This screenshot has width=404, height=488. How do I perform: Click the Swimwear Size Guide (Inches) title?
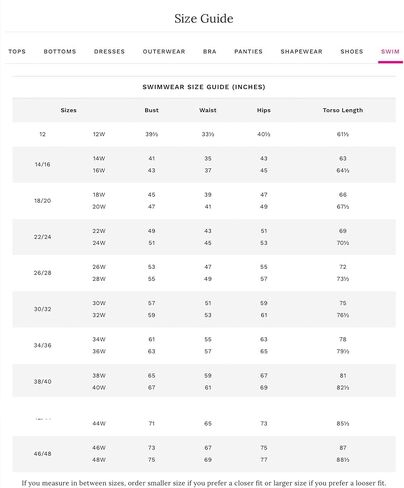(204, 87)
